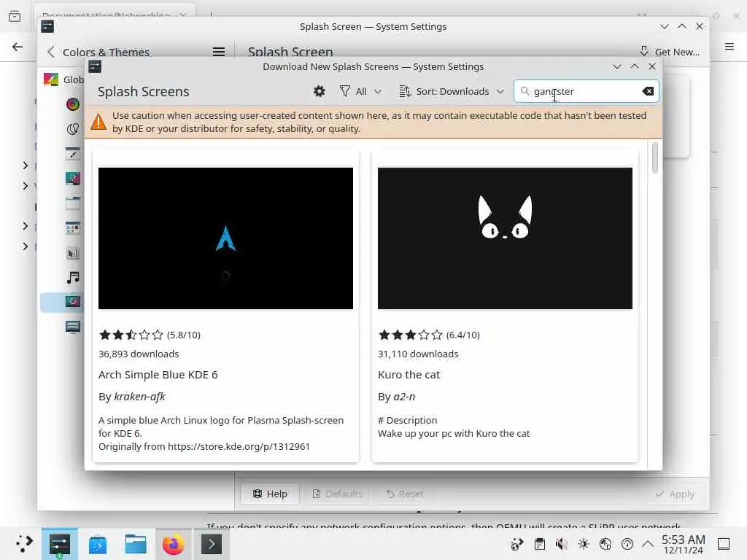The width and height of the screenshot is (747, 560).
Task: Open Konsole terminal from the taskbar
Action: [x=212, y=544]
